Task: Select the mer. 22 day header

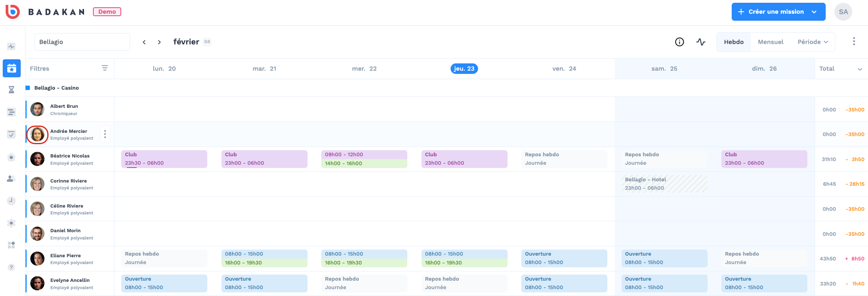Action: point(364,69)
